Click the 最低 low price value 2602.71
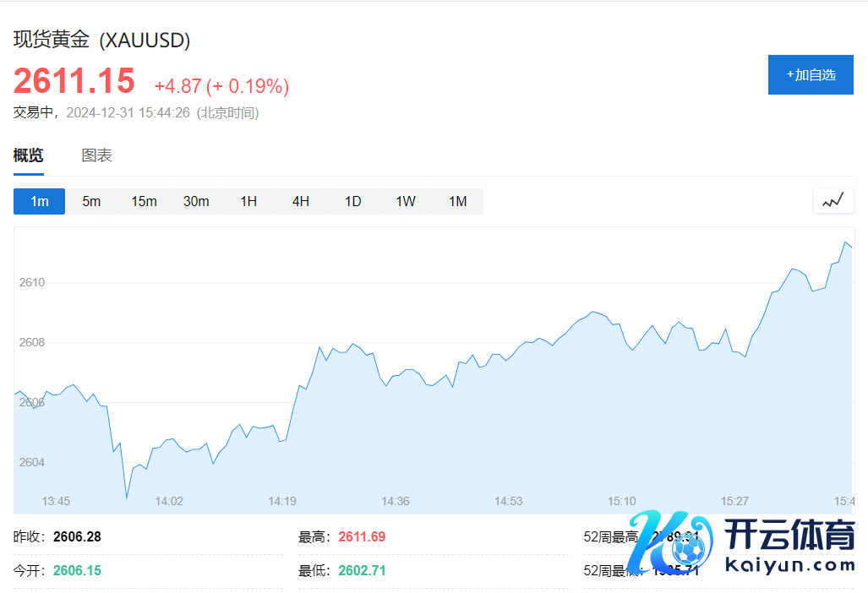Viewport: 868px width, 593px height. pos(362,570)
